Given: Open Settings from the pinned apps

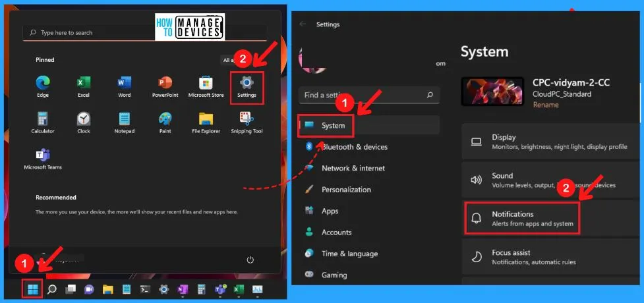Looking at the screenshot, I should coord(247,86).
